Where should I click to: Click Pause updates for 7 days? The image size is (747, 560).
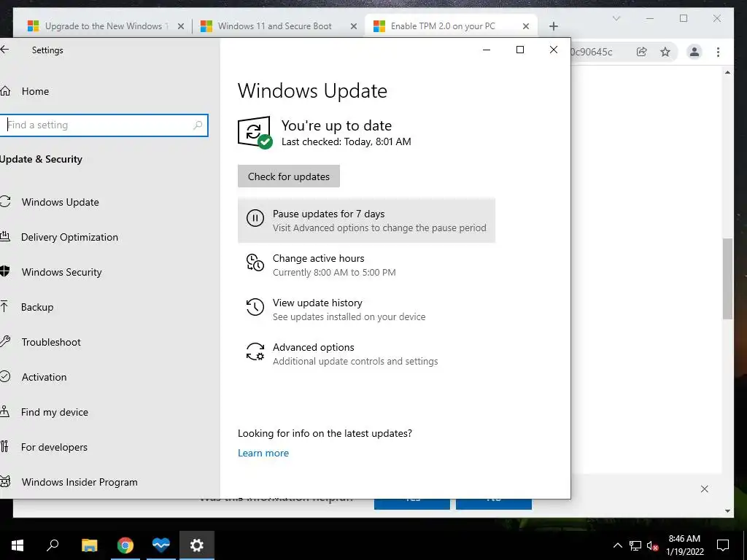(366, 220)
